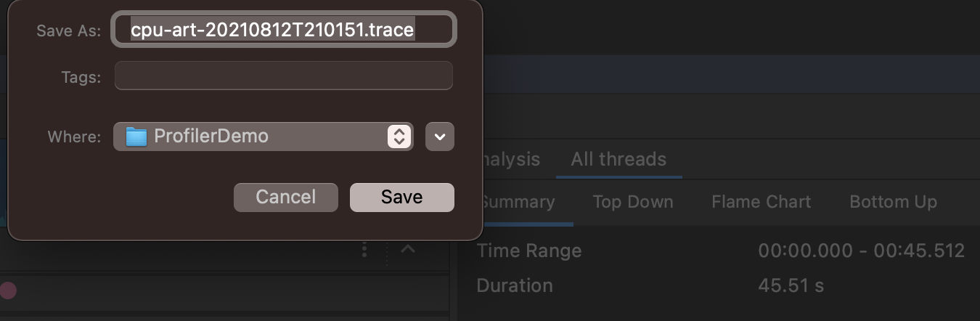
Task: Open the ProfilerDemo location dropdown
Action: coord(264,137)
